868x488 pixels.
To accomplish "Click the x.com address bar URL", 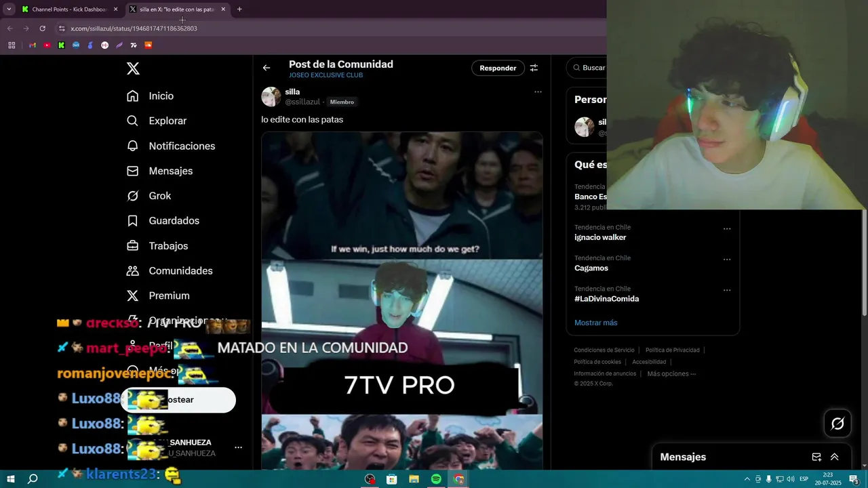I will point(134,28).
